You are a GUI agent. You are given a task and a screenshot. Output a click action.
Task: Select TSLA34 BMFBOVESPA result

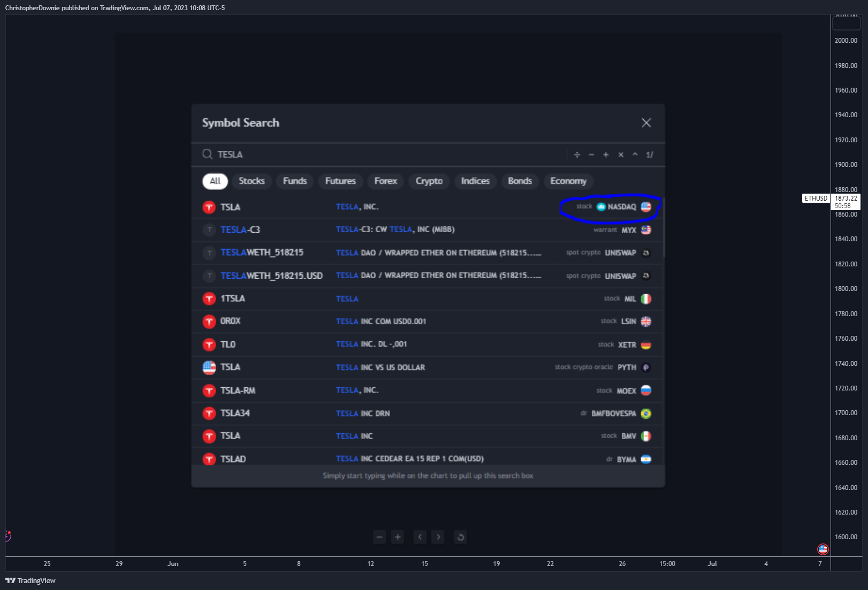tap(427, 413)
